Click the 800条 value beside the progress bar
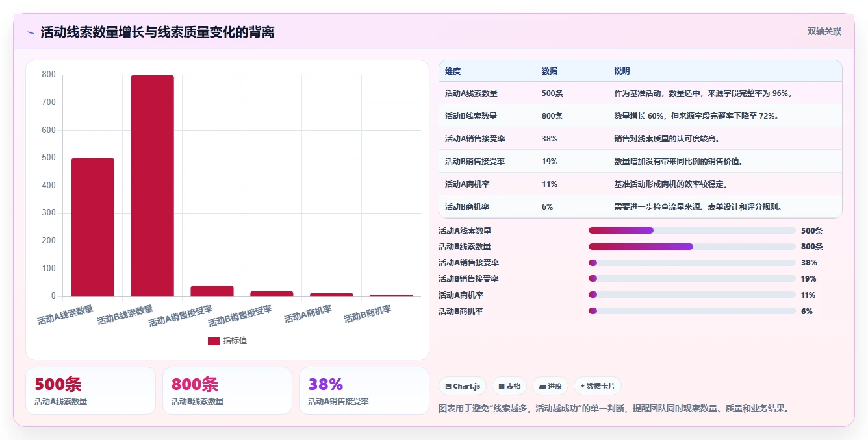The image size is (868, 440). tap(812, 247)
